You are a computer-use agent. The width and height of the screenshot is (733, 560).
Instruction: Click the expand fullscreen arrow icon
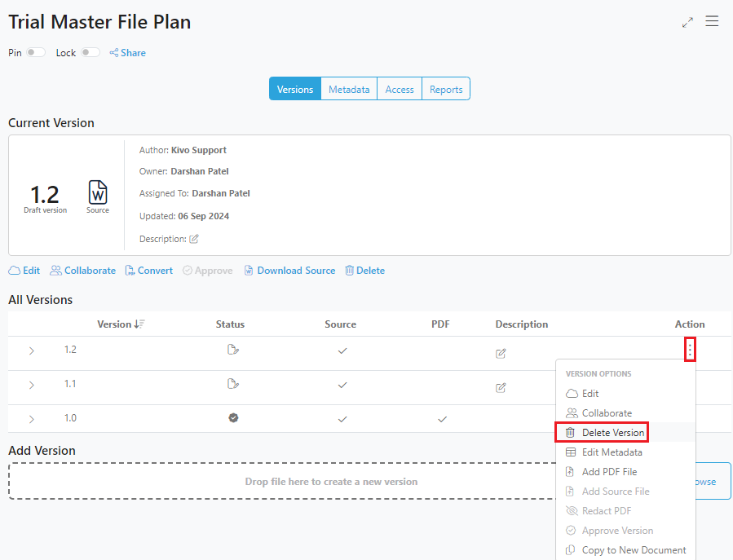tap(687, 23)
